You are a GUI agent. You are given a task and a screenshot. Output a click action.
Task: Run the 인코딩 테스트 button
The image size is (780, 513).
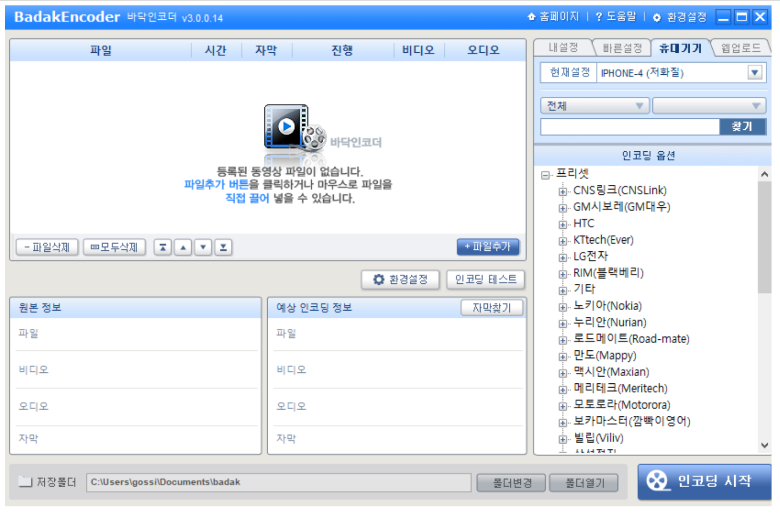tap(486, 280)
